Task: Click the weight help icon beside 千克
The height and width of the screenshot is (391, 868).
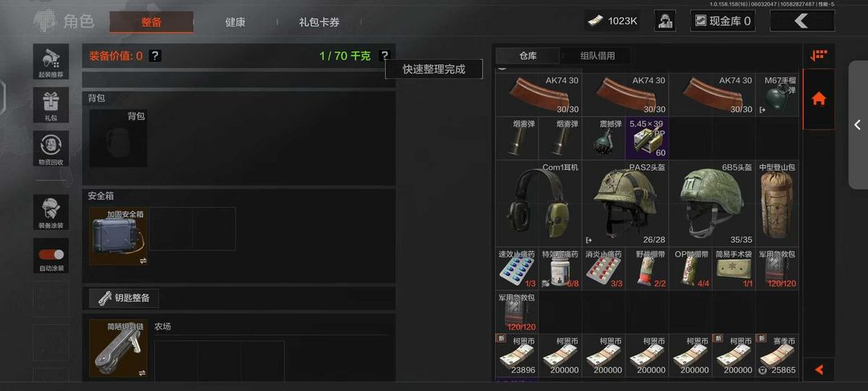Action: coord(385,56)
